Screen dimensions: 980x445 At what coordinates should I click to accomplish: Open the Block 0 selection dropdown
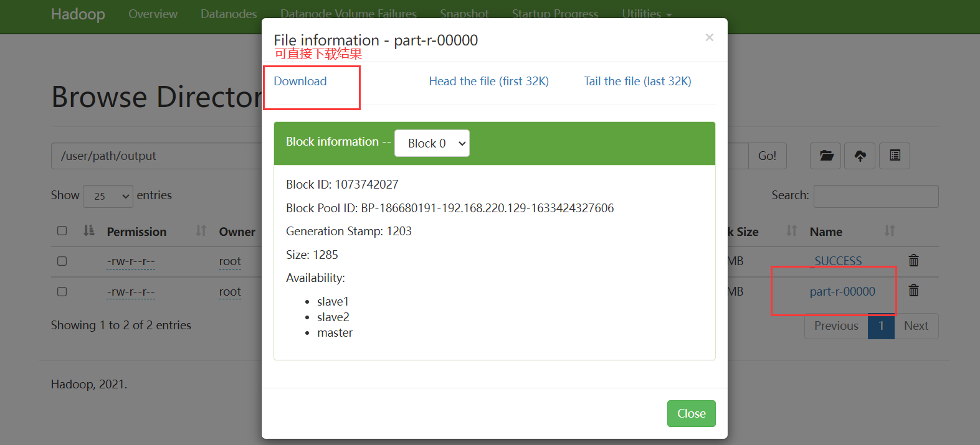pos(432,143)
